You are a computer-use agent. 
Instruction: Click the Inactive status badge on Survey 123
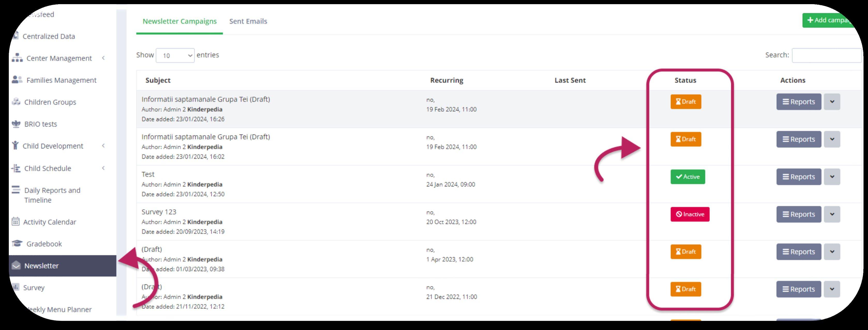pos(690,214)
